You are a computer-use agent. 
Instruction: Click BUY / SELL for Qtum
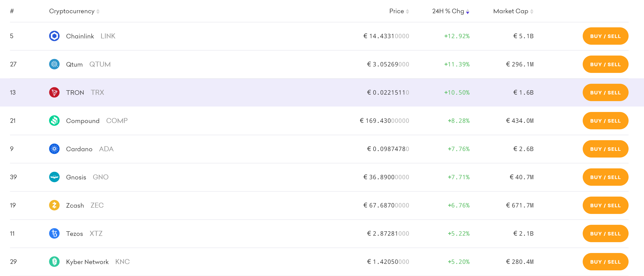tap(606, 64)
